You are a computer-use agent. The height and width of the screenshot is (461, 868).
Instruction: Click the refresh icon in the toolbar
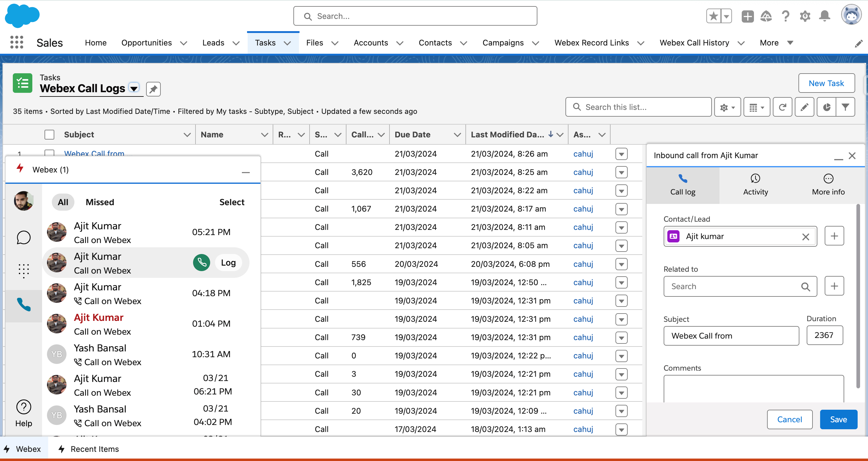point(783,107)
